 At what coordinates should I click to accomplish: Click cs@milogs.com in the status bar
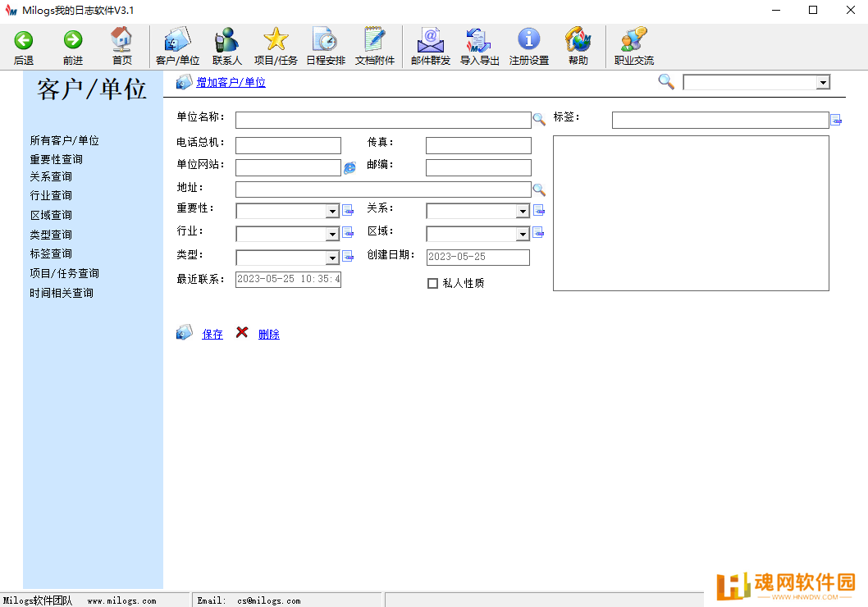coord(269,601)
